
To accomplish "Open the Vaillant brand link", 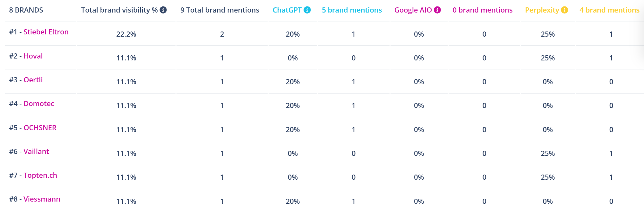I will coord(36,151).
